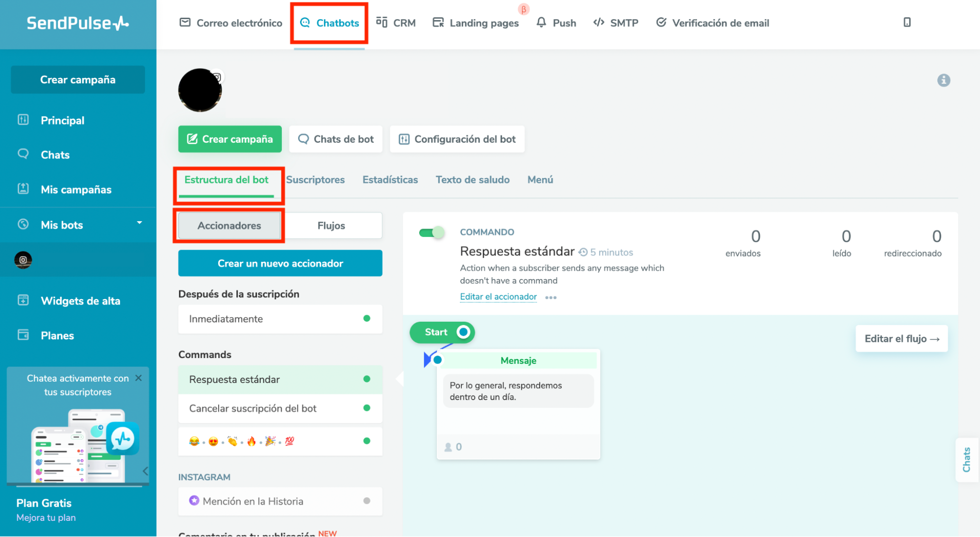Click the Editar el accionador link

coord(498,297)
